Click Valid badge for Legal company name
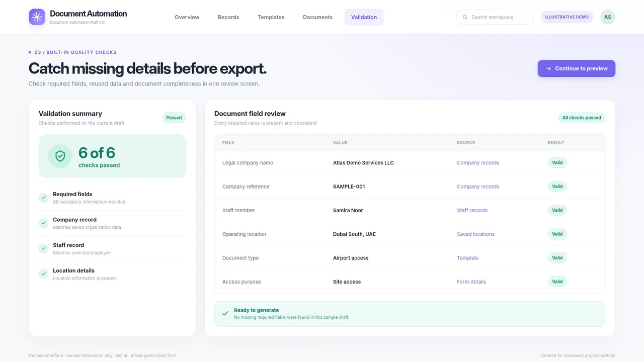This screenshot has height=362, width=644. pyautogui.click(x=557, y=162)
